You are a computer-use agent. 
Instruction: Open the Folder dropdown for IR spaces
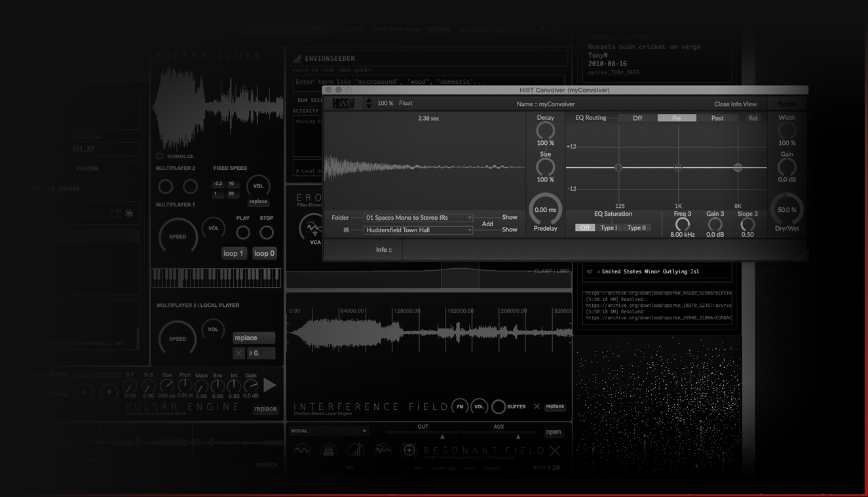pos(419,218)
